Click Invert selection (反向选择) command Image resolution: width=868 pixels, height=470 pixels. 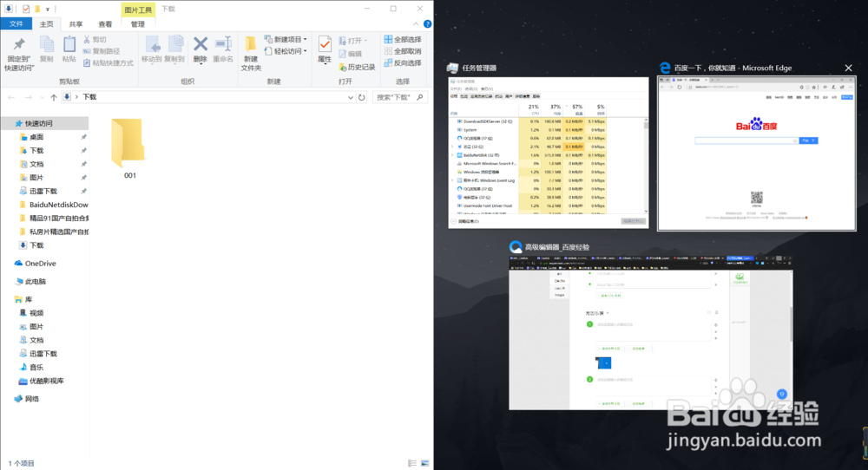pyautogui.click(x=403, y=63)
